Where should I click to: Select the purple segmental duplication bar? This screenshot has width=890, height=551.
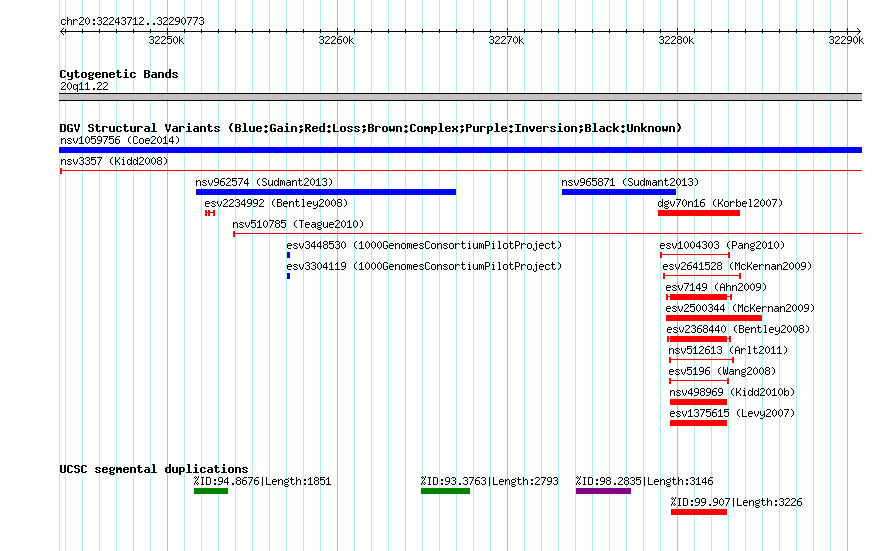pyautogui.click(x=603, y=491)
